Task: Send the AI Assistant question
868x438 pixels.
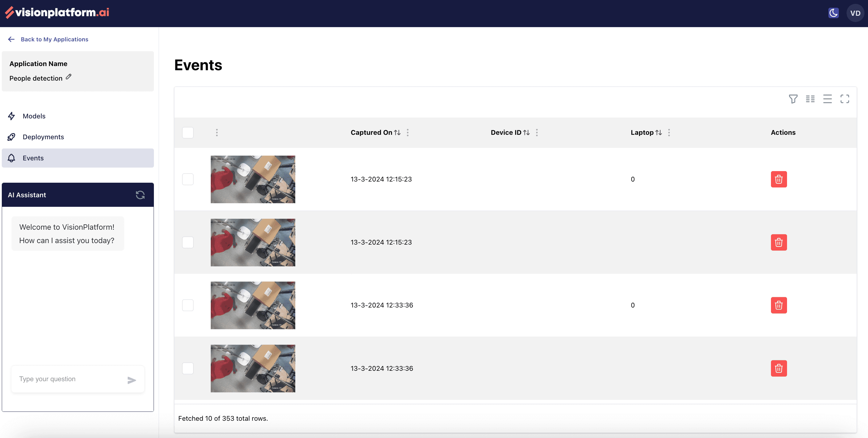Action: tap(132, 380)
